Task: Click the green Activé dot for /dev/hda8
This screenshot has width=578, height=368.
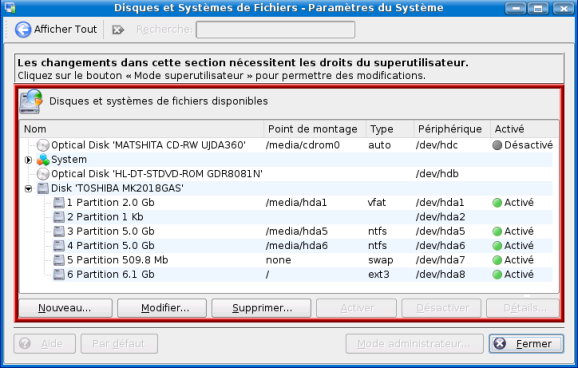Action: pyautogui.click(x=497, y=274)
